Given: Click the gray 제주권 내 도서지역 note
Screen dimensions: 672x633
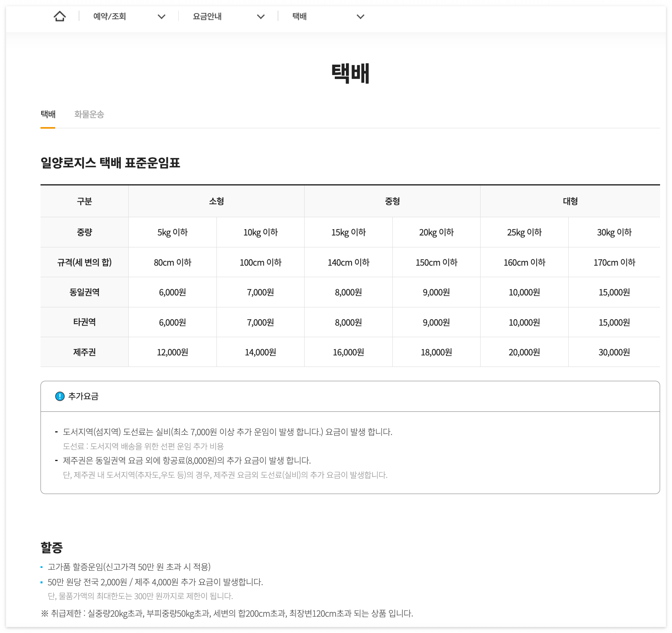Looking at the screenshot, I should pyautogui.click(x=225, y=475).
